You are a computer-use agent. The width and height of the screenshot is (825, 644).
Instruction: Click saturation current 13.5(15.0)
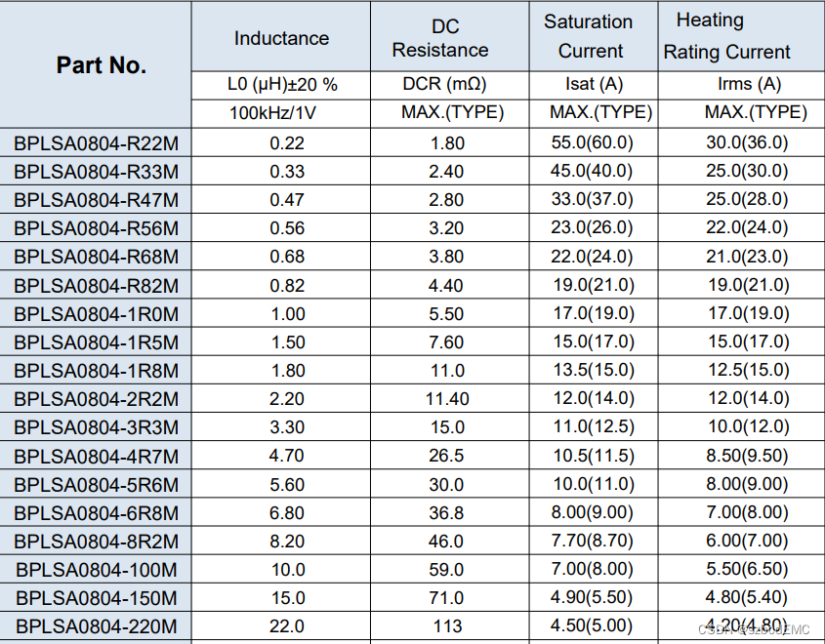pyautogui.click(x=594, y=370)
